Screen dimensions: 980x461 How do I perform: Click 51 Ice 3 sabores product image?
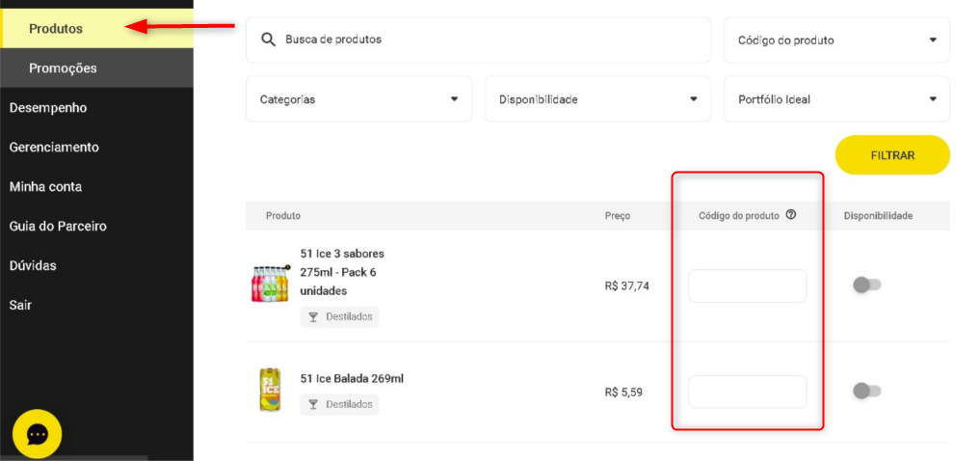(270, 284)
